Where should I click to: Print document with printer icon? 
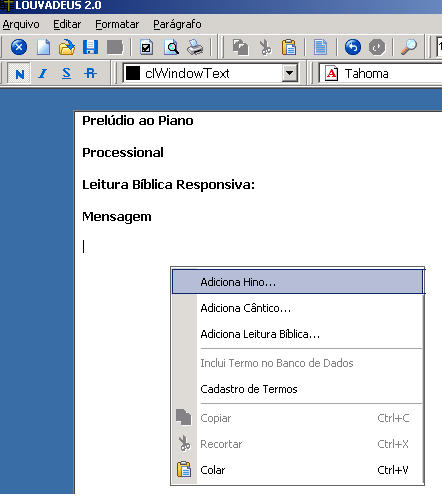tap(195, 47)
